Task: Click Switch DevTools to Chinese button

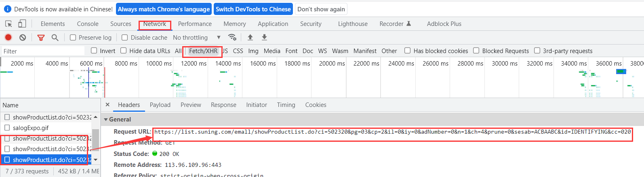Action: (x=253, y=9)
